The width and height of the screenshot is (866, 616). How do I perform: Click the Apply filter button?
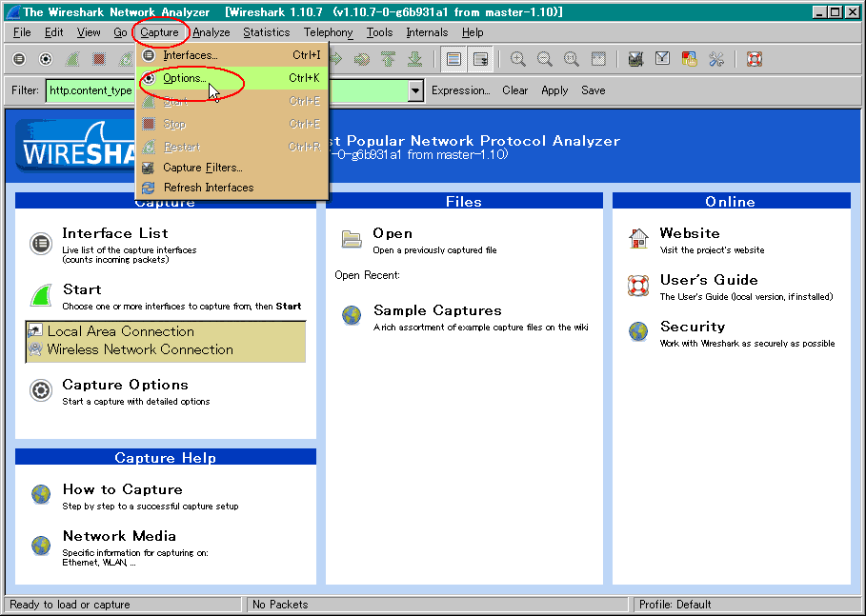[x=554, y=90]
